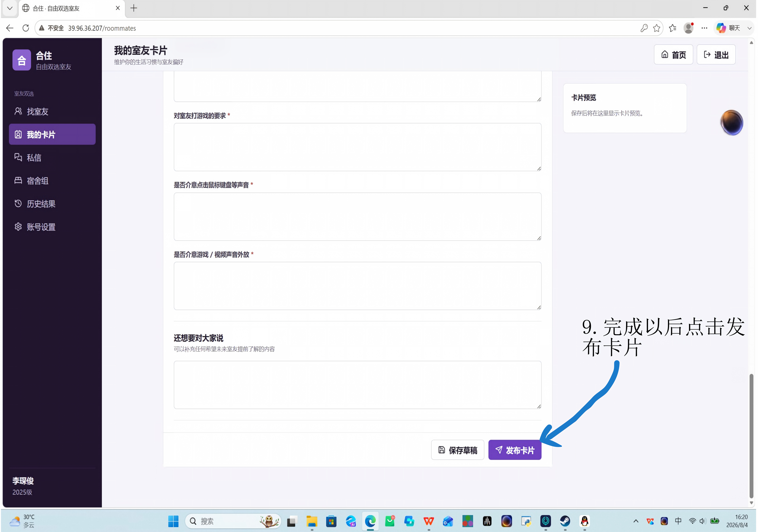Focus the 是否介意游戏/视频声音外放 text area
The width and height of the screenshot is (758, 532).
pyautogui.click(x=358, y=286)
